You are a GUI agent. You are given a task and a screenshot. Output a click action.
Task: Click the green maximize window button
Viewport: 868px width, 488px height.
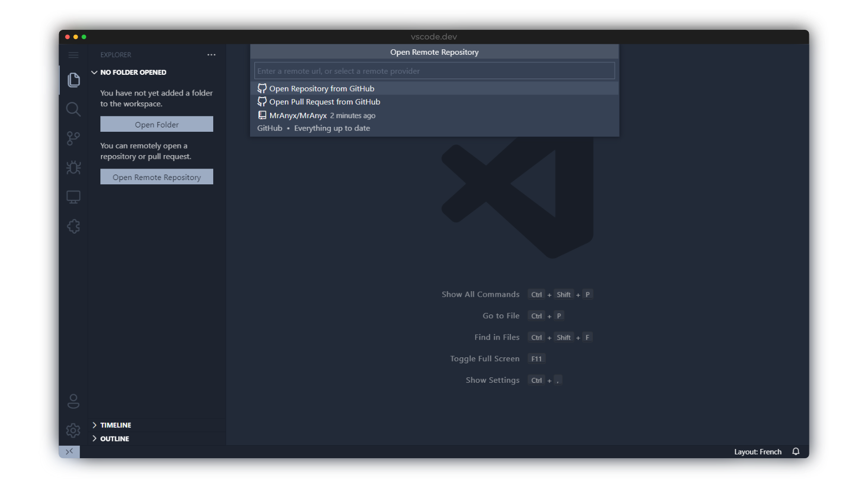[x=84, y=37]
